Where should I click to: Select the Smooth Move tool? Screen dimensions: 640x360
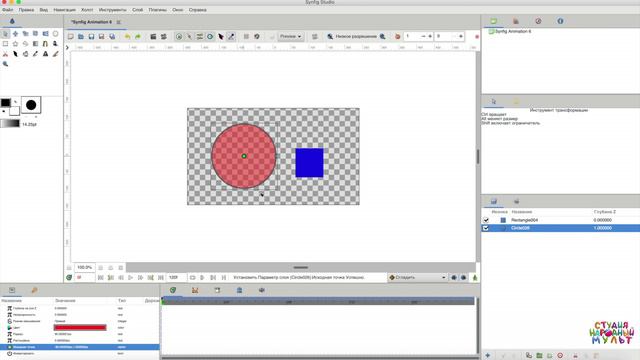tap(16, 34)
